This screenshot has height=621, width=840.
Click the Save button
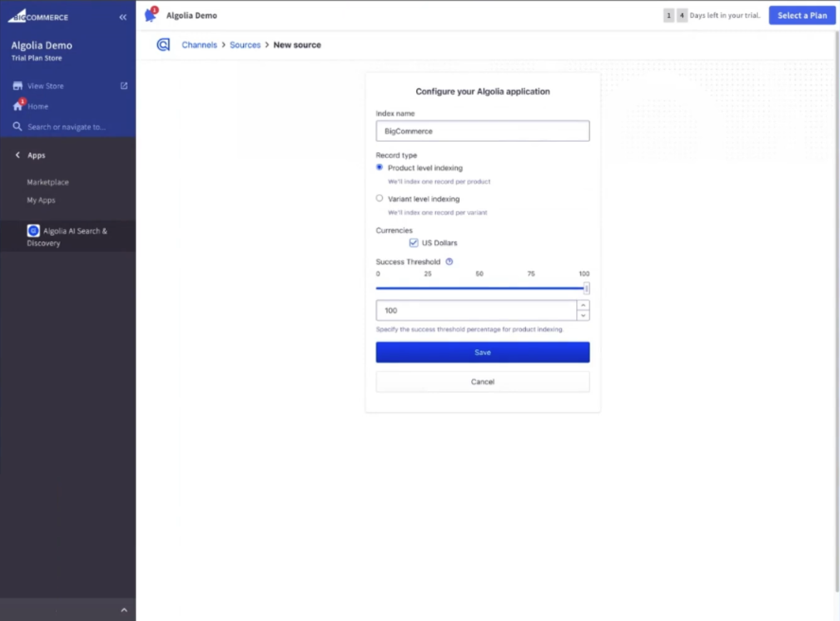tap(482, 352)
